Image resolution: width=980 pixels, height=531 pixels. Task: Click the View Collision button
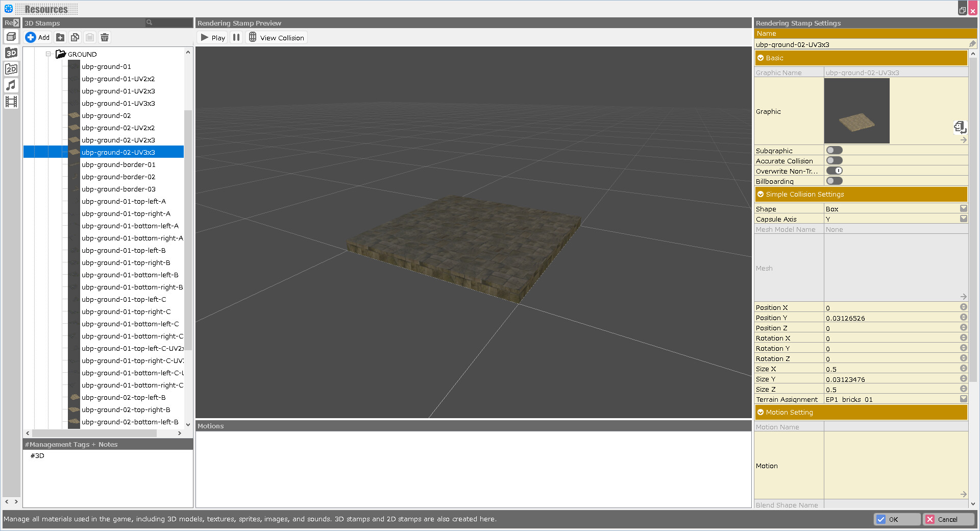pos(276,37)
